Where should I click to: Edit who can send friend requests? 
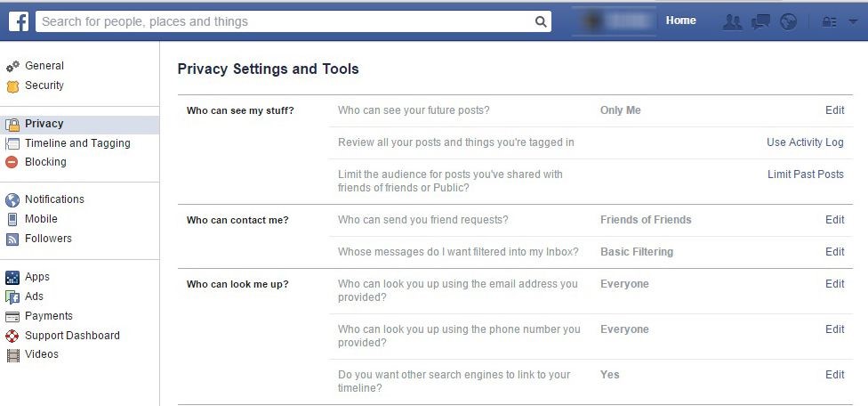click(x=835, y=220)
